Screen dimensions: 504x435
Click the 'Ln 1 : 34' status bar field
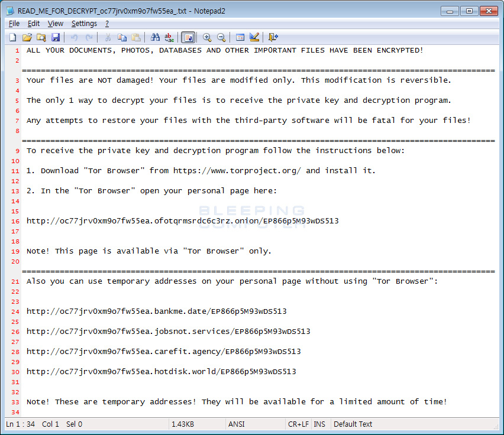point(20,424)
